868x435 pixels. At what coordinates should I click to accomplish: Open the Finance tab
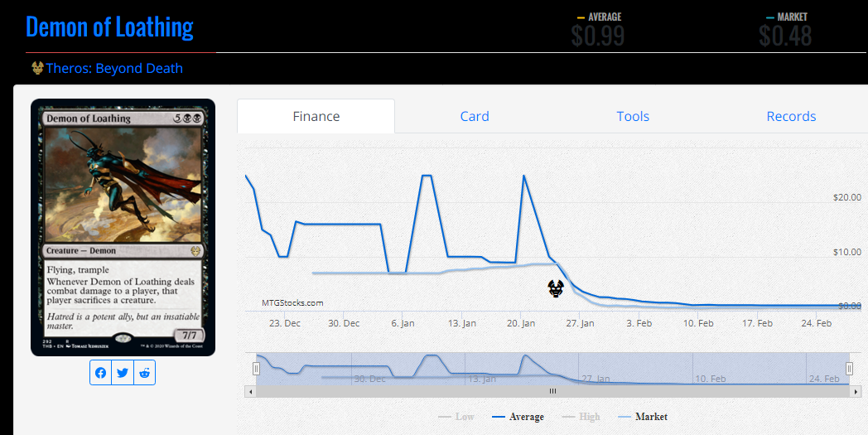[316, 116]
